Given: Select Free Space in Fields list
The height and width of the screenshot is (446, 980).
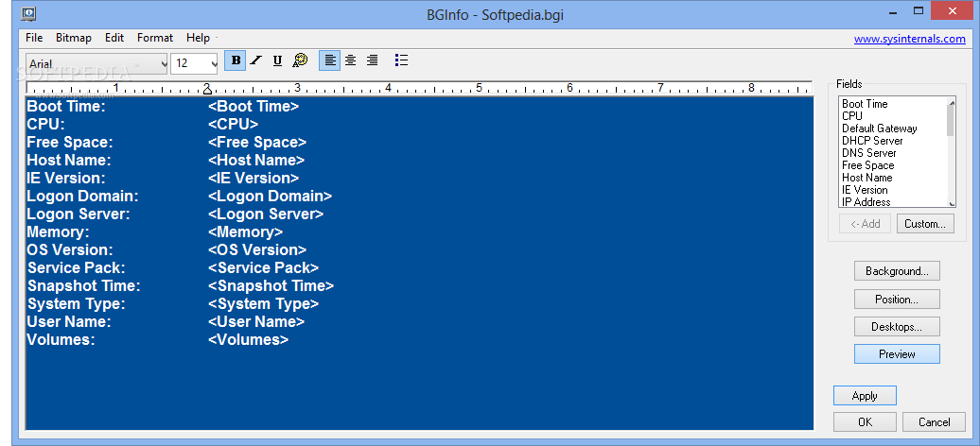Looking at the screenshot, I should click(867, 165).
